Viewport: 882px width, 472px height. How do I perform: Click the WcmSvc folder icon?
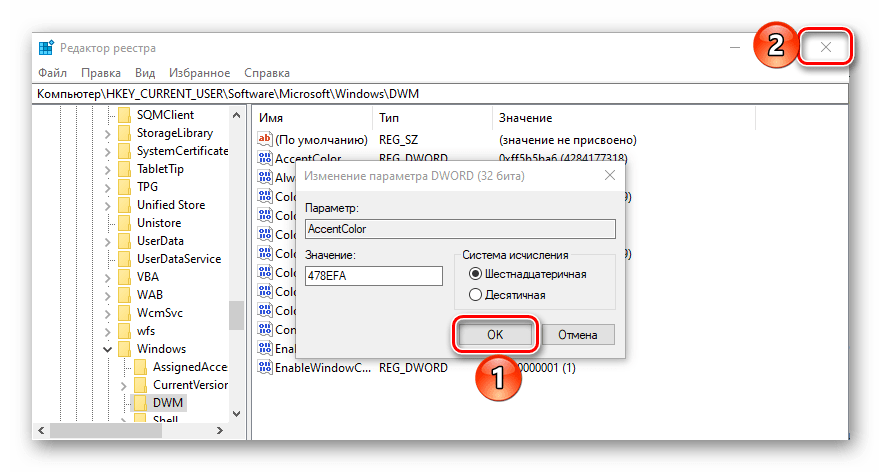[x=124, y=313]
